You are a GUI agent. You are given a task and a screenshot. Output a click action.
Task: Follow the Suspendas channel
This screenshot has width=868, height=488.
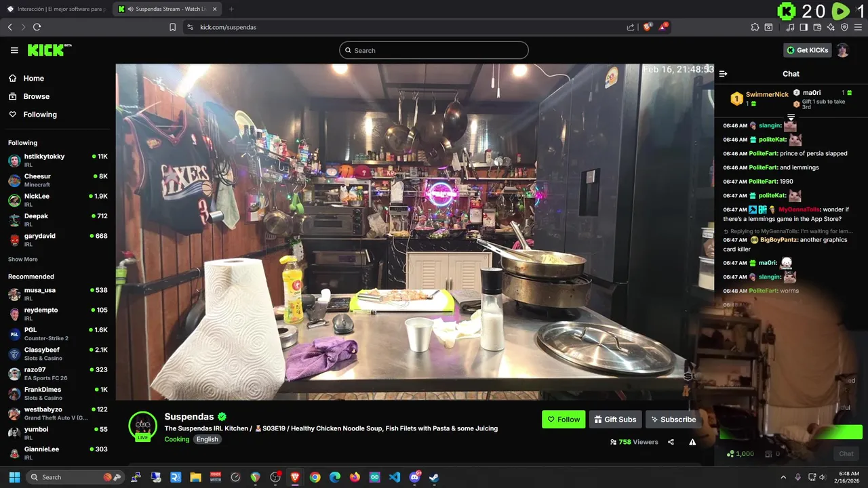(564, 420)
